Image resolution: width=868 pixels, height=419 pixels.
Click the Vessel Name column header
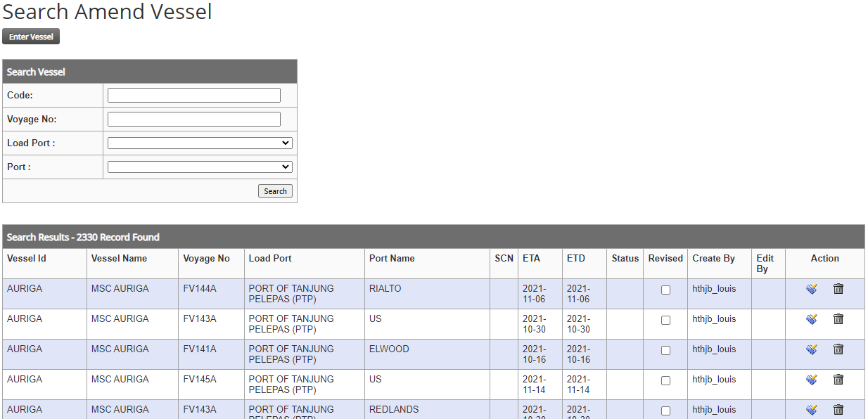[x=119, y=259]
